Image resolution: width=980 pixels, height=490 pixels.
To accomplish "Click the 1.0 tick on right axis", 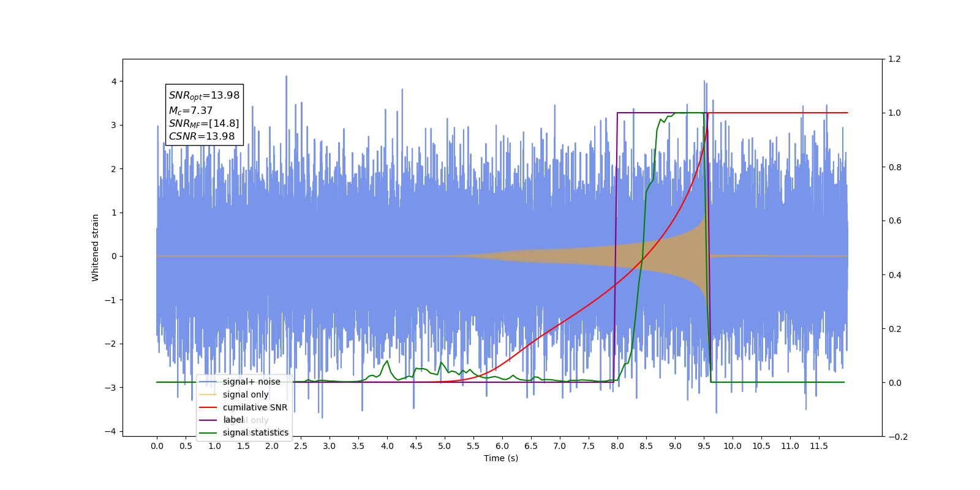I will [x=895, y=113].
